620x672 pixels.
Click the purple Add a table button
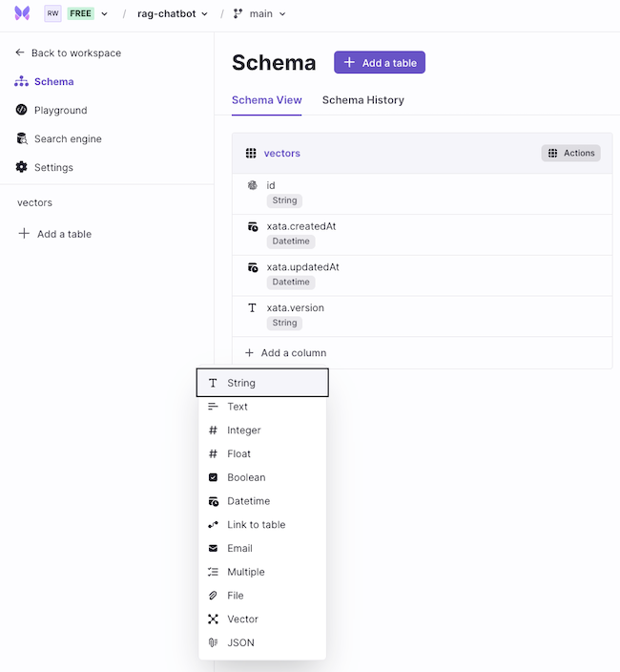[380, 63]
